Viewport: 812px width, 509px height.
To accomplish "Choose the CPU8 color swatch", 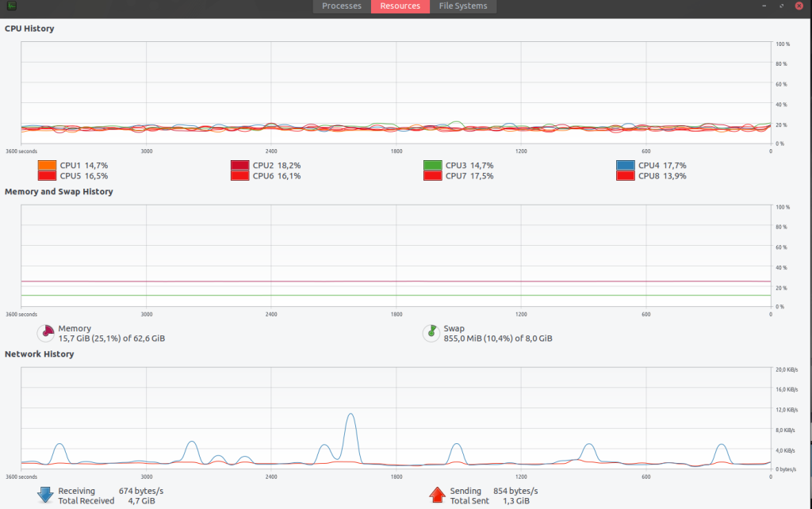I will tap(625, 176).
